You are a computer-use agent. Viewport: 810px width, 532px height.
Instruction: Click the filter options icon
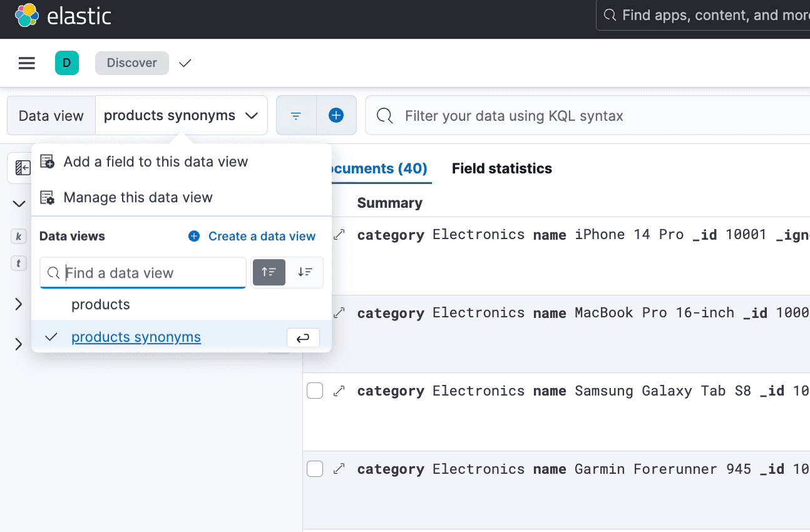click(296, 116)
